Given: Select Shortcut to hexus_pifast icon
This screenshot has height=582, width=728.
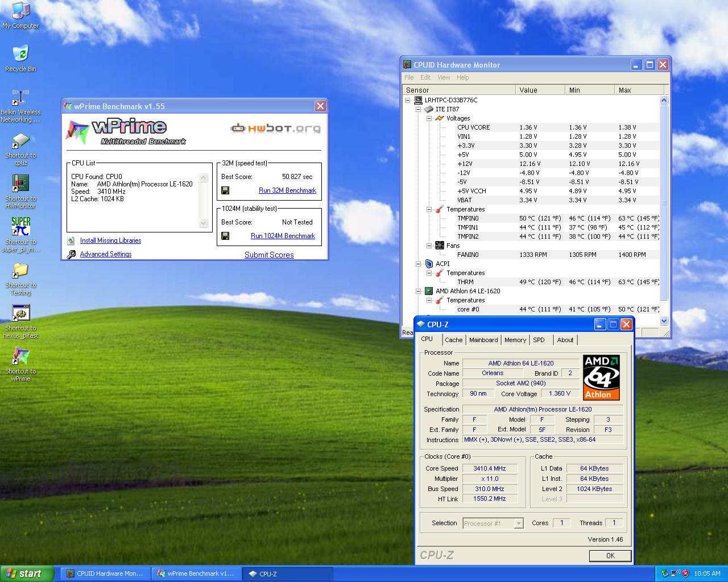Looking at the screenshot, I should (20, 322).
